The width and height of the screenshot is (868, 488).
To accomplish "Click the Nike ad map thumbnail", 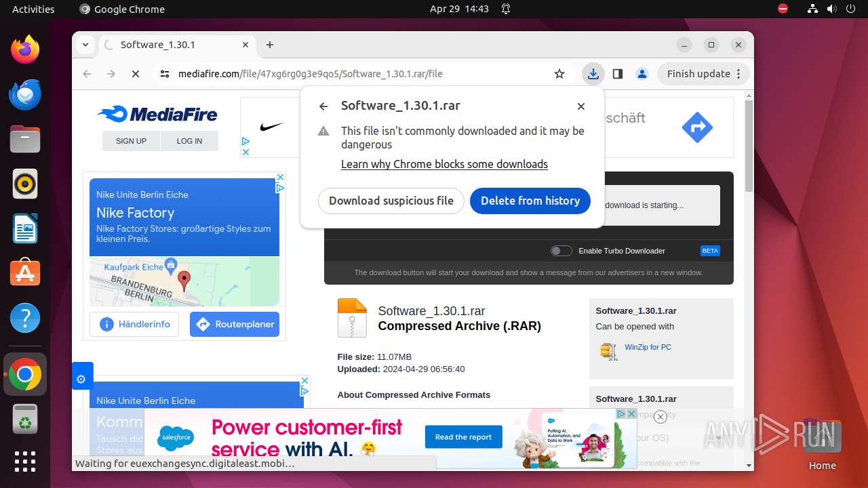I will (x=184, y=281).
